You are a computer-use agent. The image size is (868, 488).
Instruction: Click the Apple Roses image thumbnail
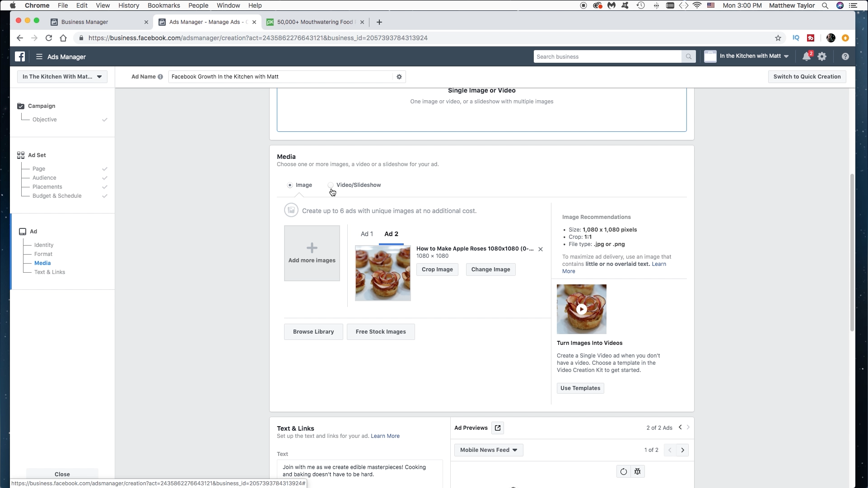pyautogui.click(x=383, y=273)
